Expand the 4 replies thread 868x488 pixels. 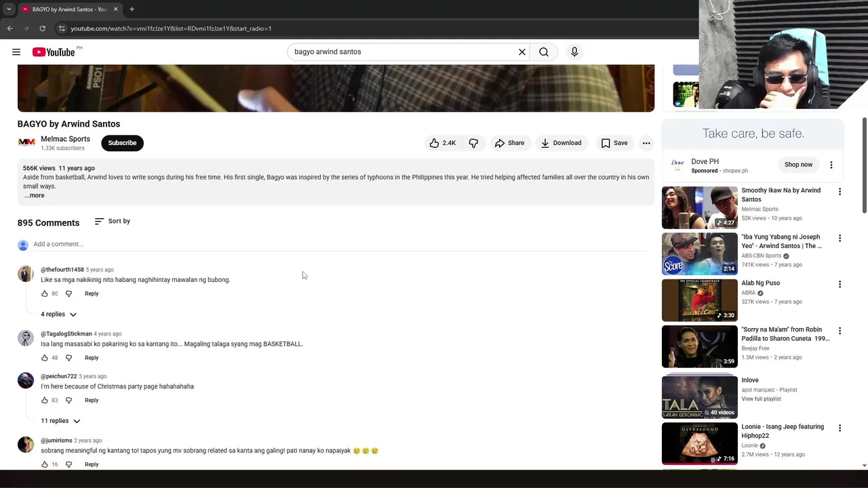pyautogui.click(x=58, y=314)
